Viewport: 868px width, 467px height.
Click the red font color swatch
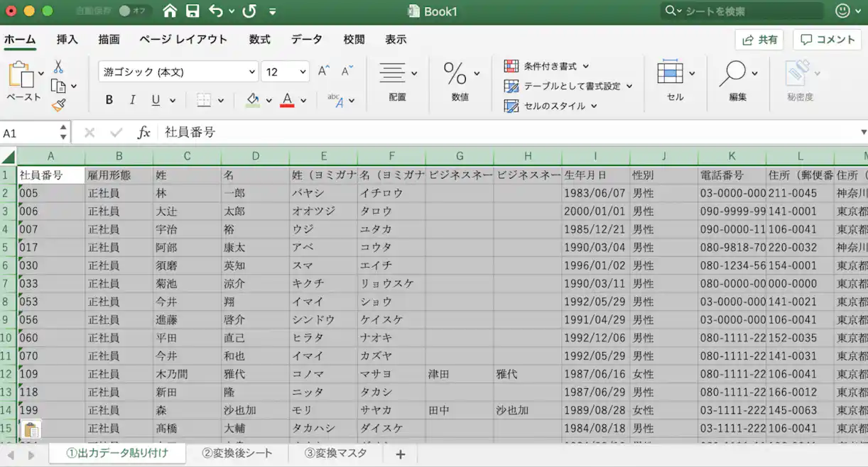click(287, 104)
